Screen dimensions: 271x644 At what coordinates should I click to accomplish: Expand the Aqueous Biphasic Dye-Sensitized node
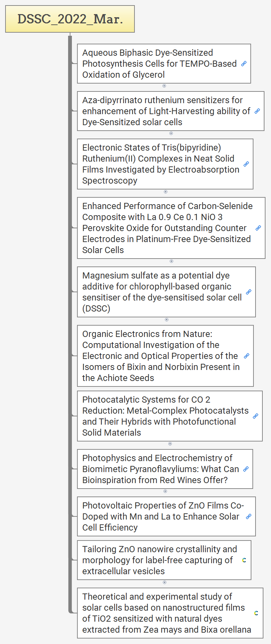click(x=164, y=86)
